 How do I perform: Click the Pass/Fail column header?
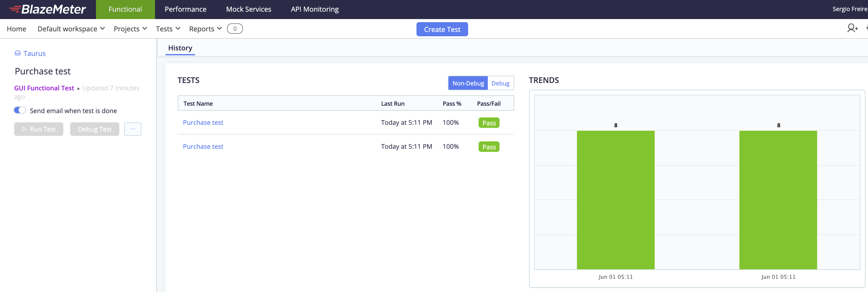point(488,103)
